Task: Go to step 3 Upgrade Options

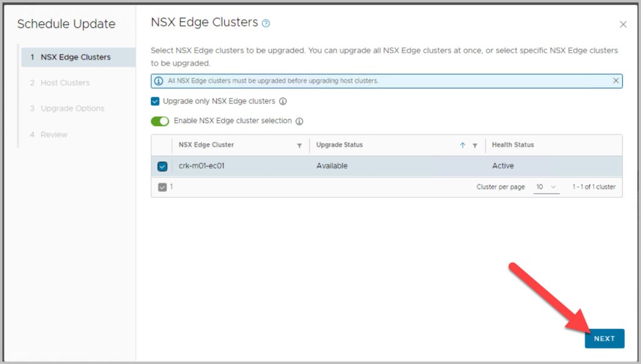Action: [68, 109]
